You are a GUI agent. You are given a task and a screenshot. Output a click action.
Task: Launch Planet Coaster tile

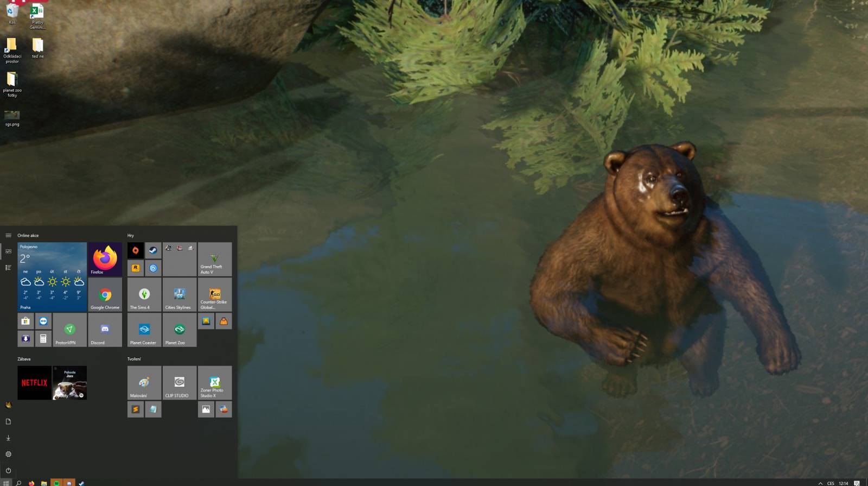coord(145,330)
